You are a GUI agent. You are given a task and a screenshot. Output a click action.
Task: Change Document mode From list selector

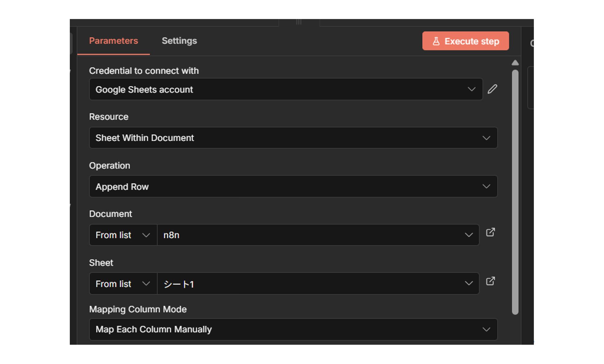click(123, 235)
